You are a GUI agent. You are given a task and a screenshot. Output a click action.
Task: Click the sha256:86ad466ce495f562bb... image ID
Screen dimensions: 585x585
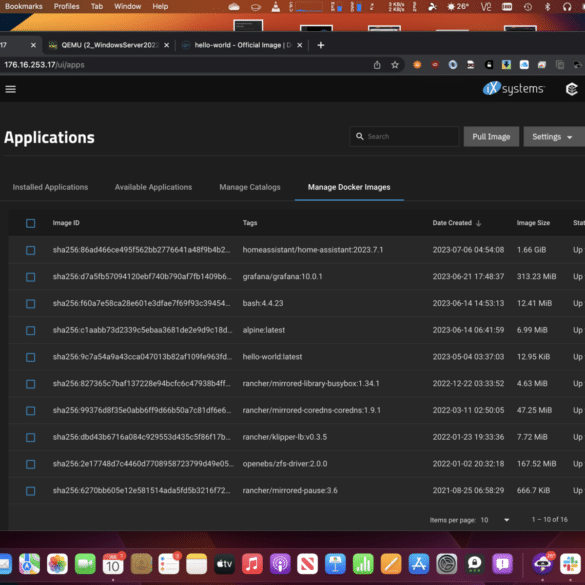[141, 250]
